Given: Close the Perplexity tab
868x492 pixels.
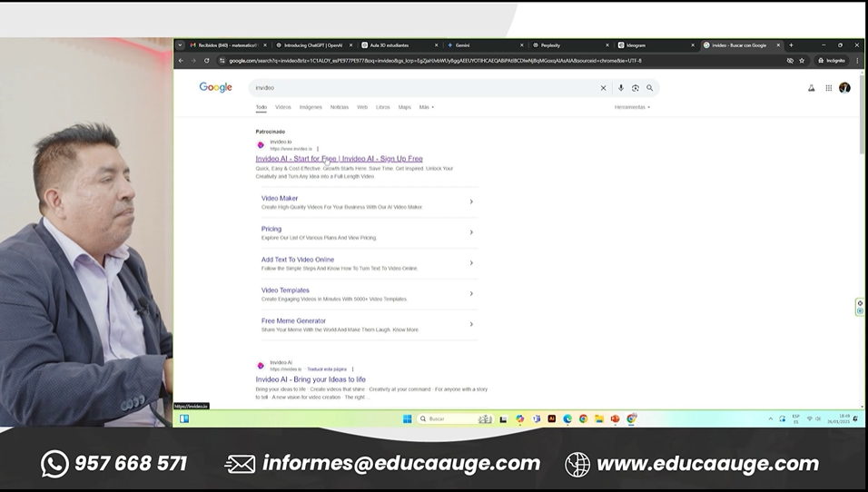Looking at the screenshot, I should coord(607,45).
